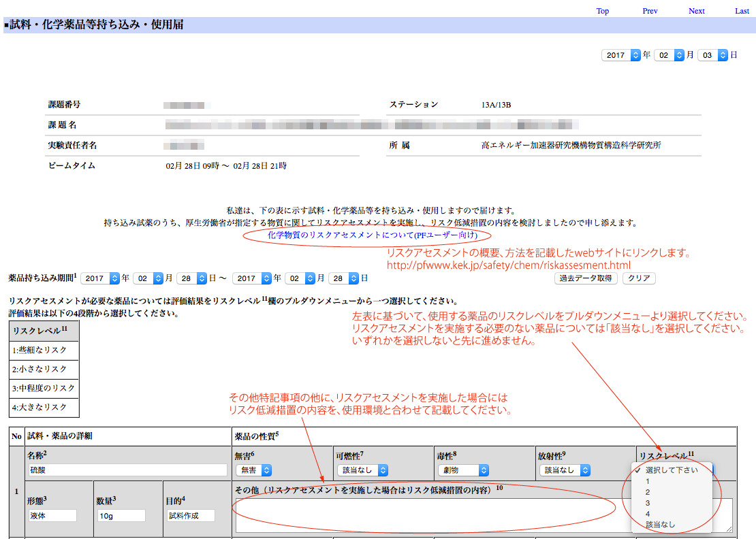Open the 放射性 dropdown showing 該当なし
This screenshot has width=756, height=539.
click(x=565, y=470)
